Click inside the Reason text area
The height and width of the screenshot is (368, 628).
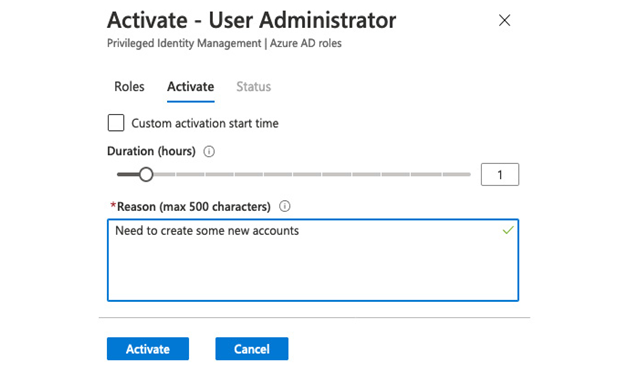click(313, 260)
